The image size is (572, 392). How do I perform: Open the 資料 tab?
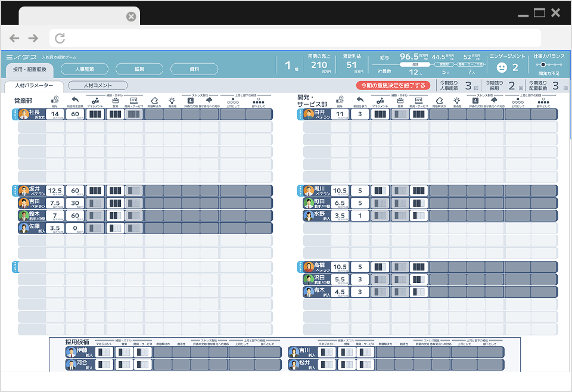tap(194, 69)
